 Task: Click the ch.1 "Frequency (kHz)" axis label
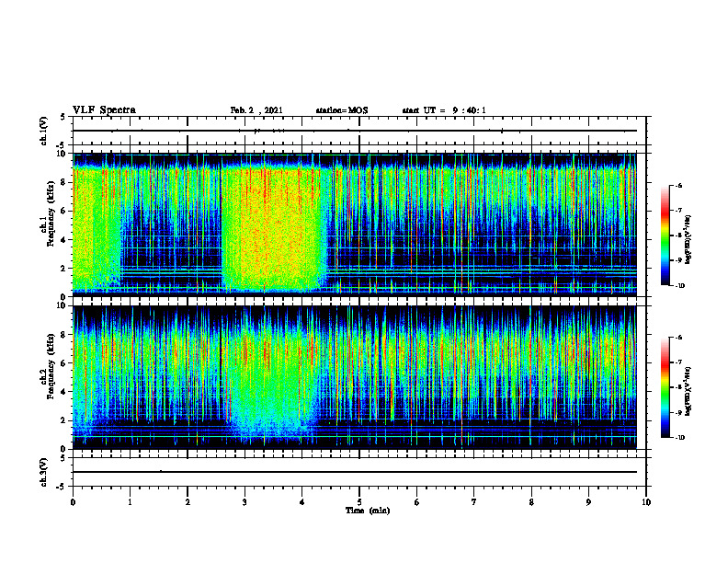51,213
